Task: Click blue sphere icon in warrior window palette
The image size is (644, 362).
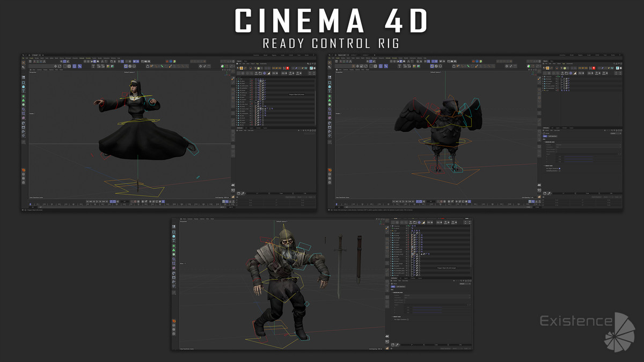Action: pyautogui.click(x=174, y=237)
